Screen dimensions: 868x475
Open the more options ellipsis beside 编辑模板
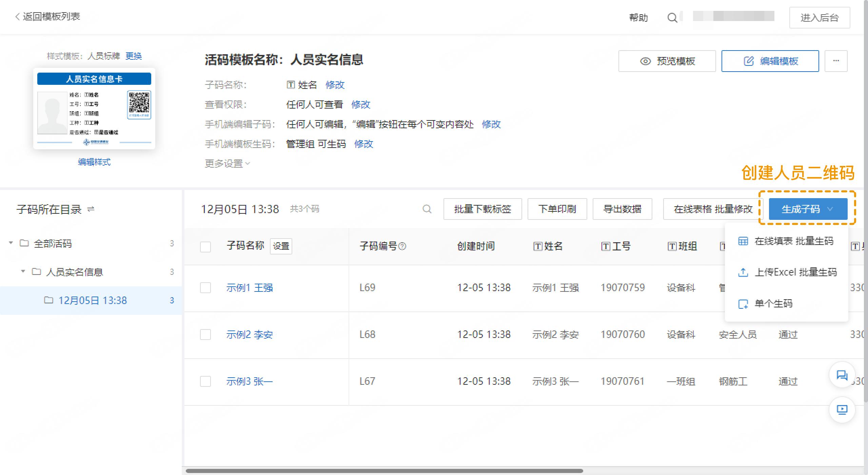(x=836, y=61)
